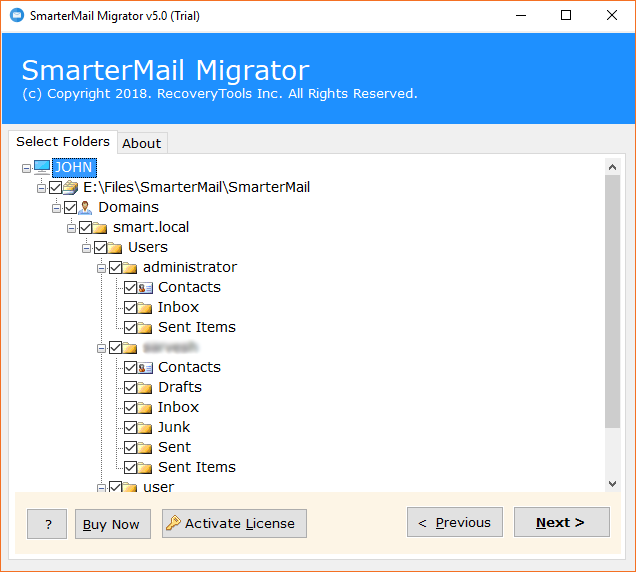Uncheck the Domains checkbox
This screenshot has height=572, width=636.
click(71, 207)
